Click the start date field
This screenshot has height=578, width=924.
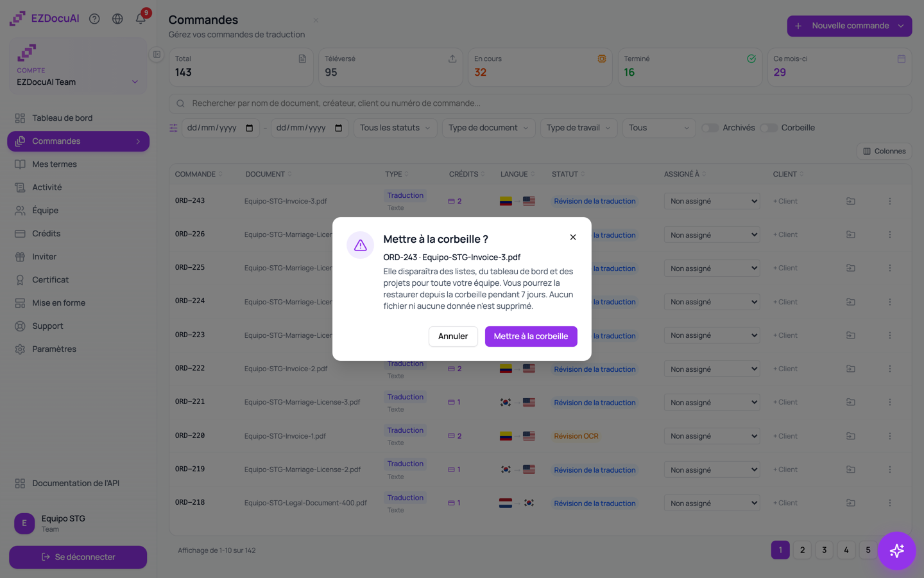(221, 128)
